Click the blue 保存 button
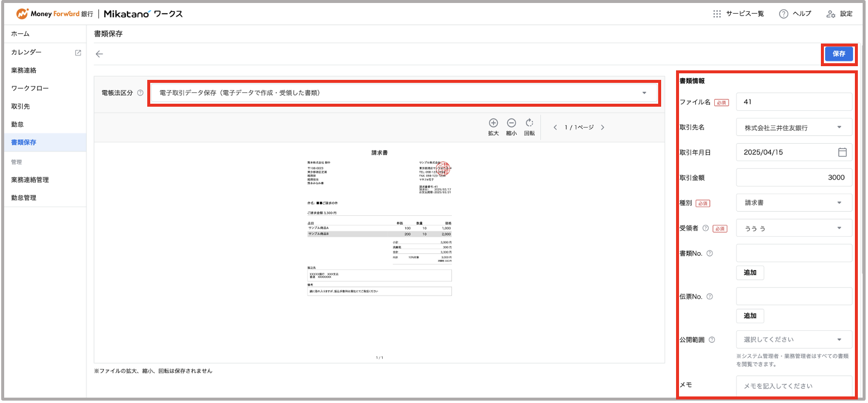 839,54
